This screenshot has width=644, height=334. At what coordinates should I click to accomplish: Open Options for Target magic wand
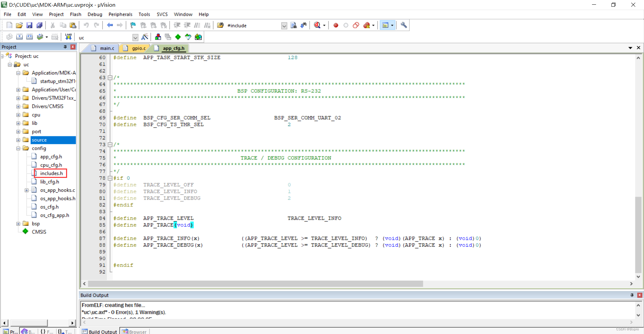(145, 37)
